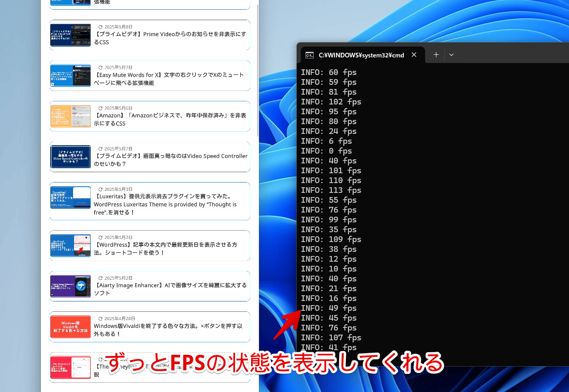The width and height of the screenshot is (569, 392).
Task: Click the 2025年4月28日 date label
Action: point(120,319)
